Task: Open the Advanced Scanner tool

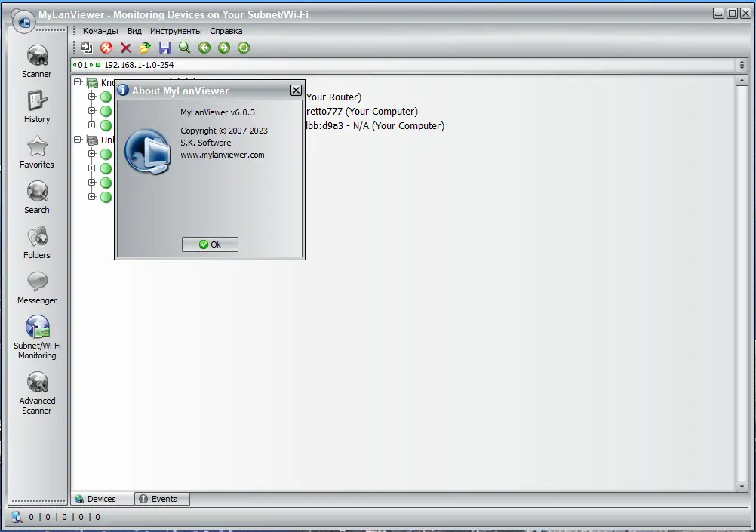Action: click(37, 392)
